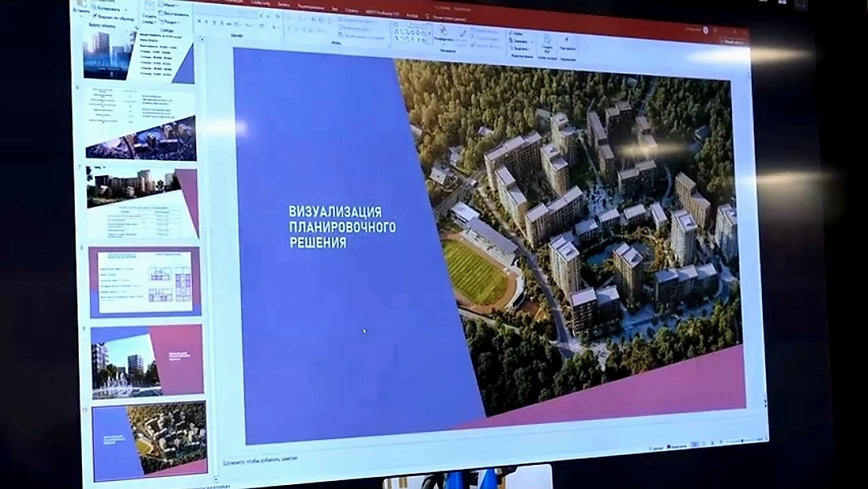Open the Arrange (Упорядочить) tool
This screenshot has height=489, width=868.
click(444, 35)
